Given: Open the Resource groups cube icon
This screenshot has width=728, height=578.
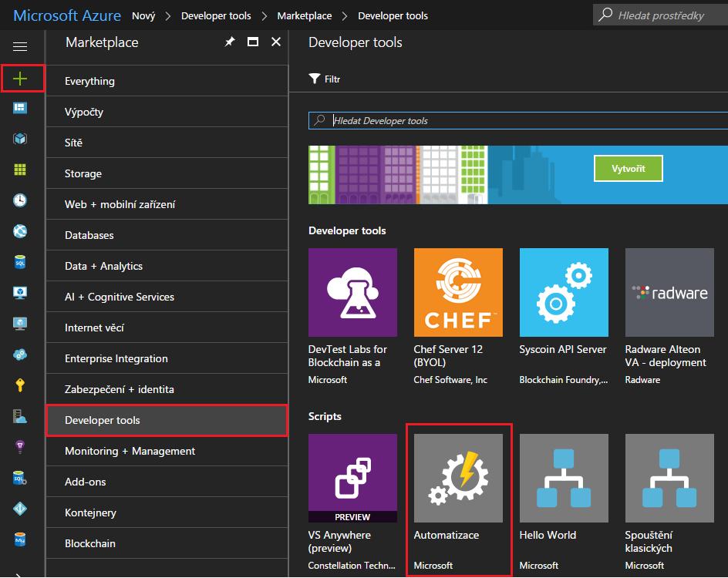Looking at the screenshot, I should [20, 139].
